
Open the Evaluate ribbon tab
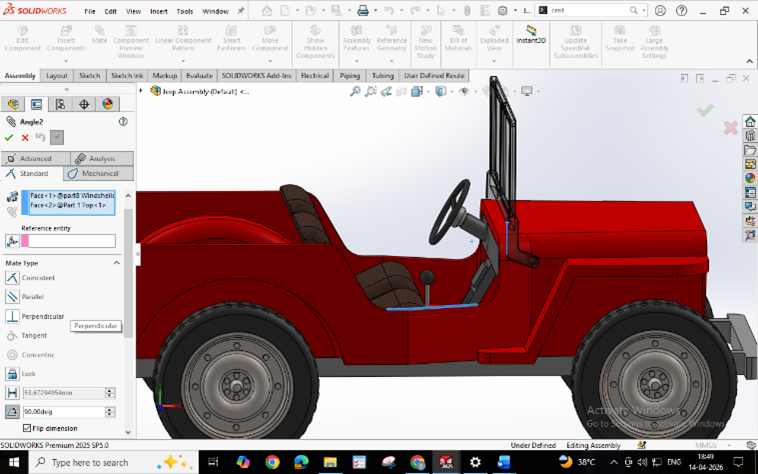tap(199, 76)
